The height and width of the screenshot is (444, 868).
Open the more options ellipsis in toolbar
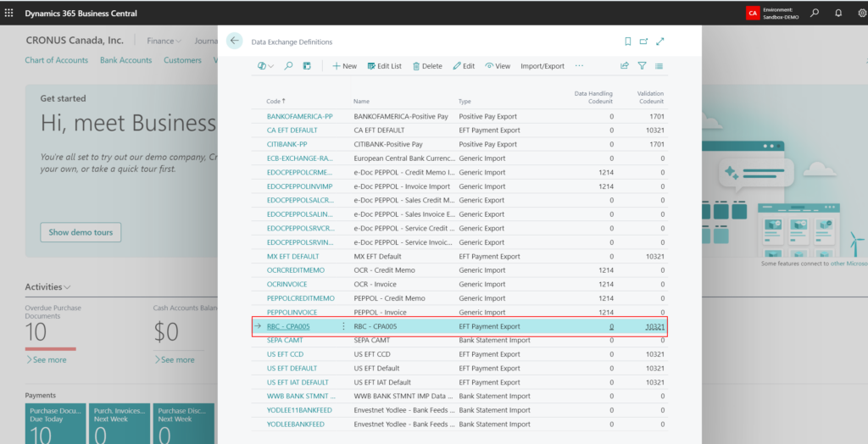[x=579, y=66]
